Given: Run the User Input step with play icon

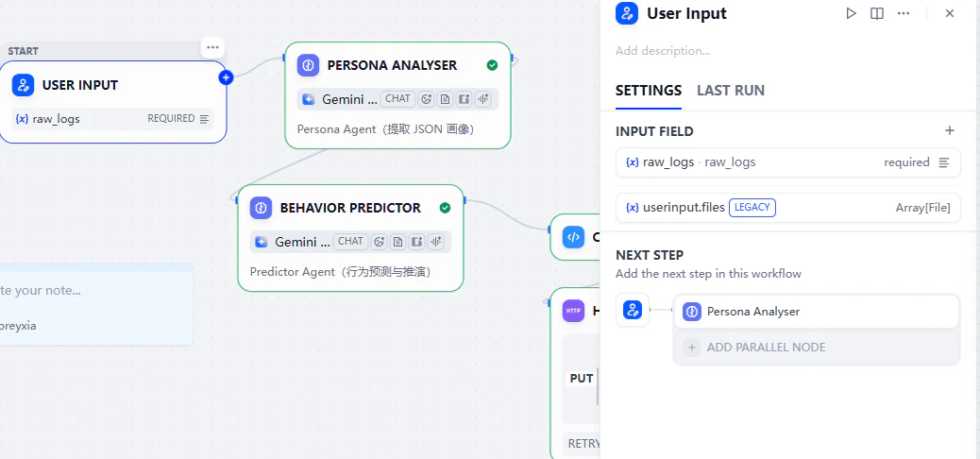Looking at the screenshot, I should click(x=851, y=13).
